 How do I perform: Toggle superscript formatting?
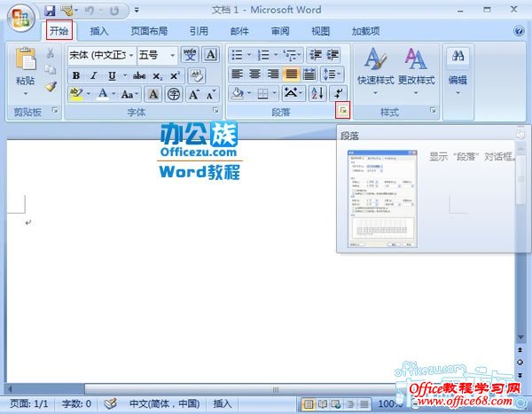coord(175,75)
